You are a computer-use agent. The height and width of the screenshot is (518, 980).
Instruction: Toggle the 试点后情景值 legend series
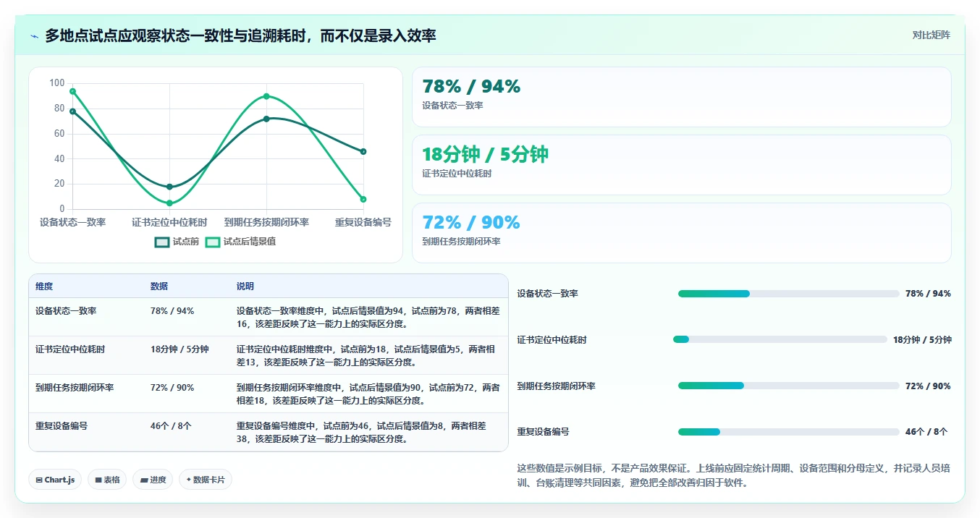[x=240, y=242]
